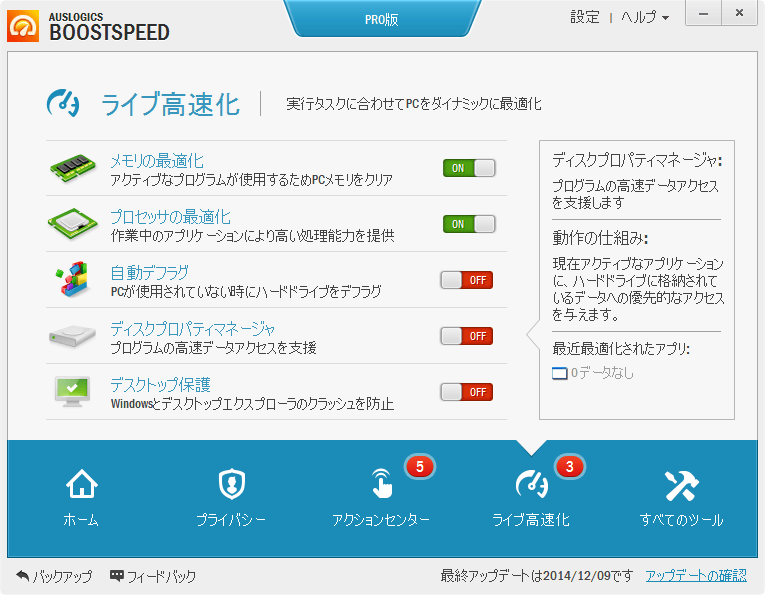Click the backup arrow icon at bottom left
Image resolution: width=765 pixels, height=595 pixels.
click(22, 576)
